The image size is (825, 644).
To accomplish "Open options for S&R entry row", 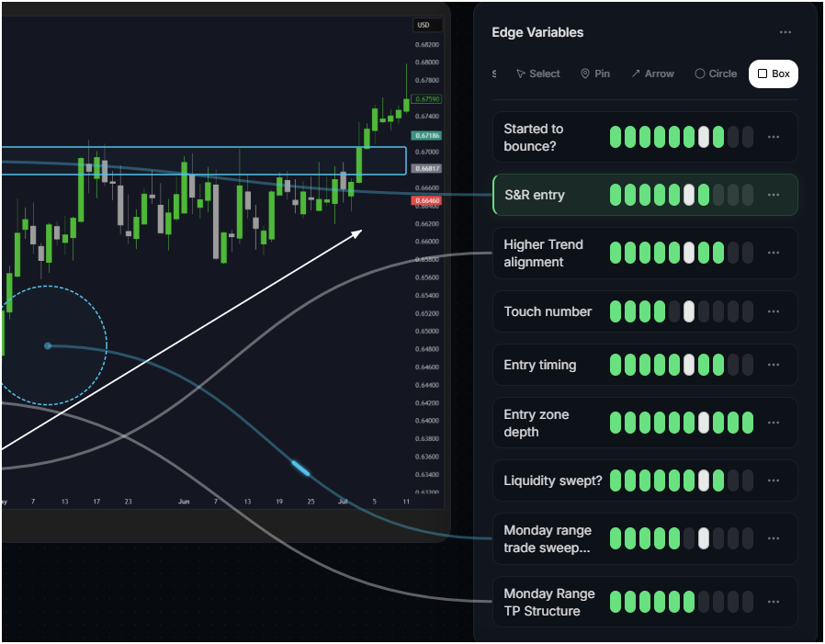I will pos(773,195).
